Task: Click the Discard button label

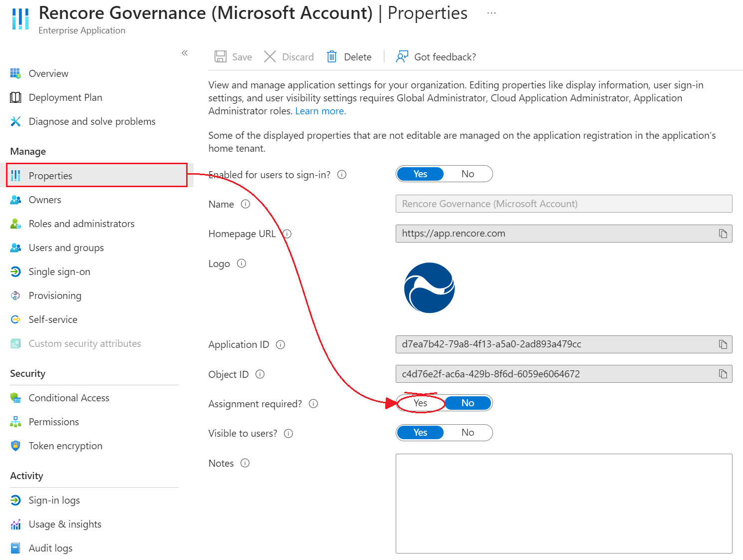Action: 298,57
